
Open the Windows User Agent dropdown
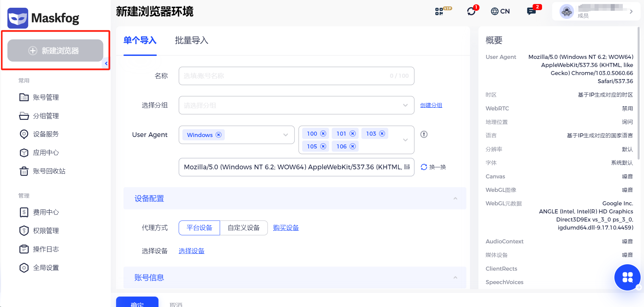[237, 135]
